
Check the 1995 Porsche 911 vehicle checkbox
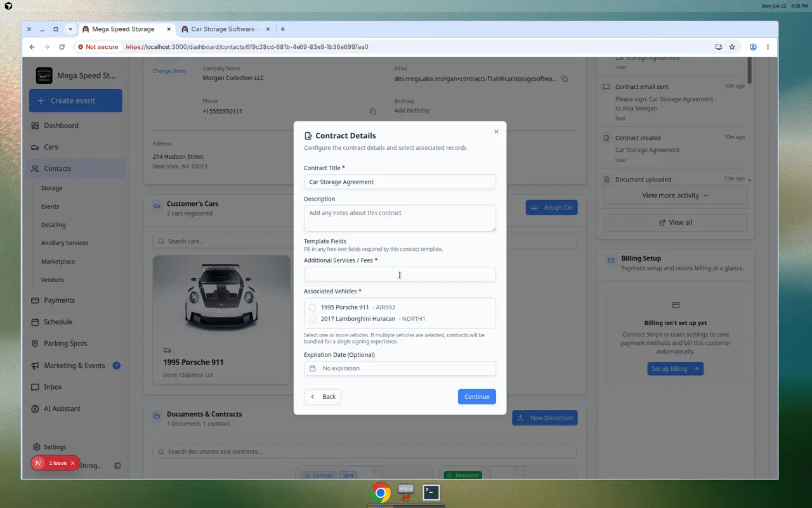pyautogui.click(x=312, y=307)
